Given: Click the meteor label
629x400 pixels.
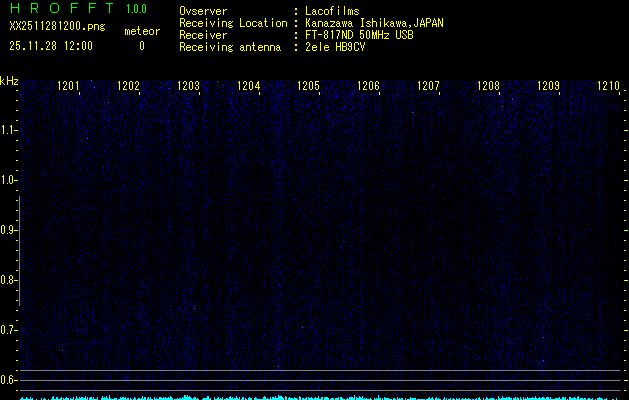Looking at the screenshot, I should [141, 31].
